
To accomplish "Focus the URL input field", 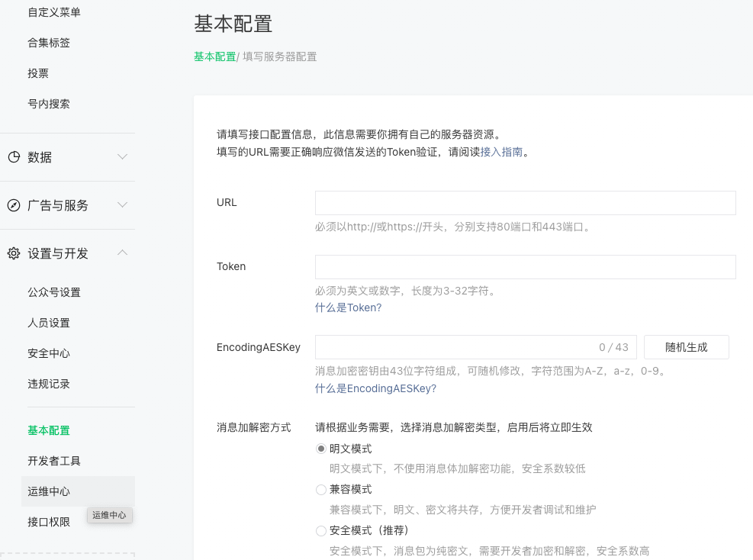I will click(x=526, y=203).
